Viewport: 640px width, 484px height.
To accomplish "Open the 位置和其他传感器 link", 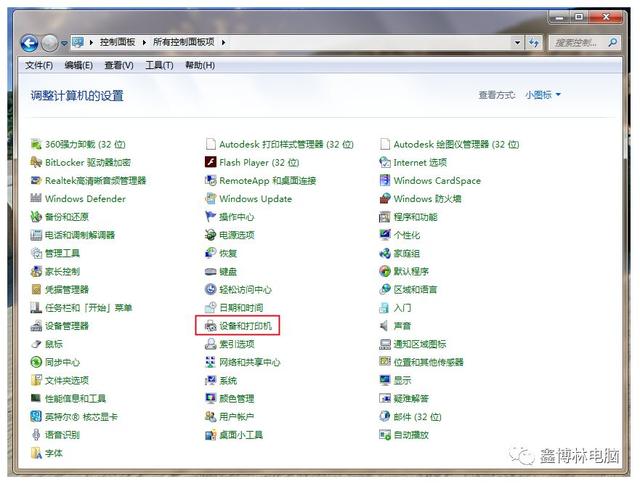I will coord(429,362).
